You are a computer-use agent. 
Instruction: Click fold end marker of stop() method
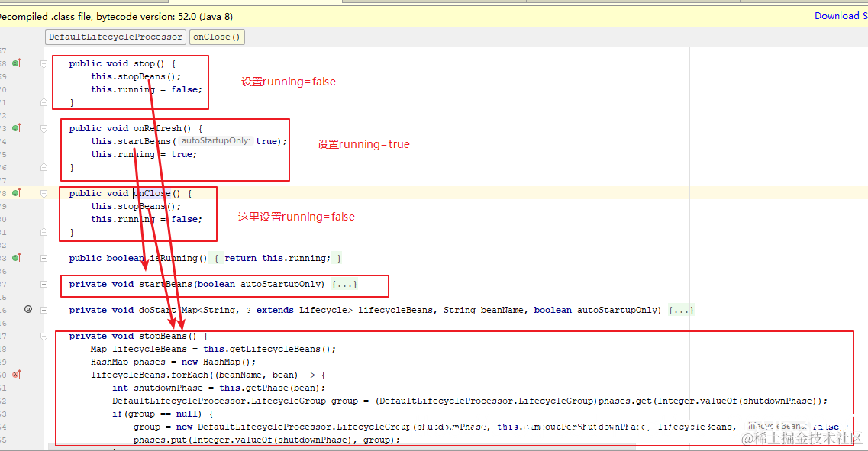(x=44, y=102)
